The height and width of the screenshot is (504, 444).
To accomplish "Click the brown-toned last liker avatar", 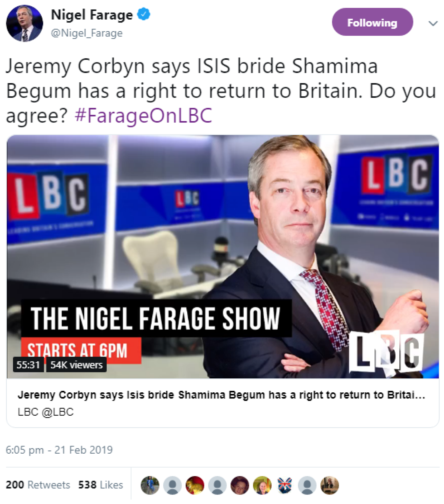I will pyautogui.click(x=330, y=485).
